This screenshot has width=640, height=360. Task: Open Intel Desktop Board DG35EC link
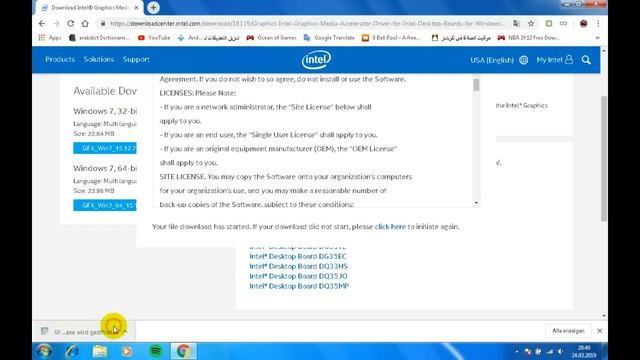(298, 256)
